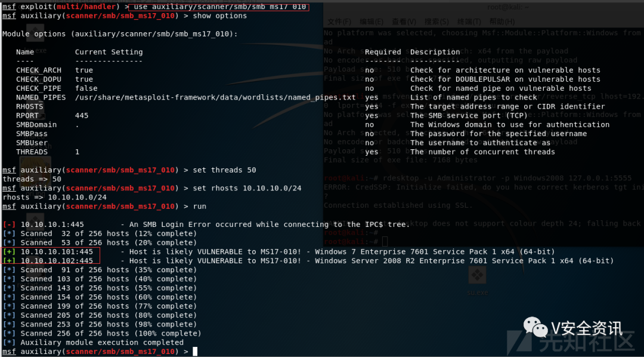Click the 'Scanned 32 of 256 hosts' line
This screenshot has height=357, width=644.
tap(100, 233)
